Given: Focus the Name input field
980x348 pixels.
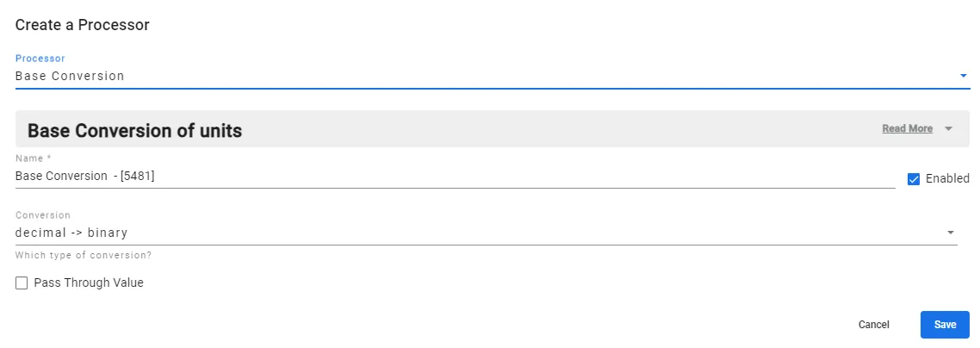Looking at the screenshot, I should 455,177.
